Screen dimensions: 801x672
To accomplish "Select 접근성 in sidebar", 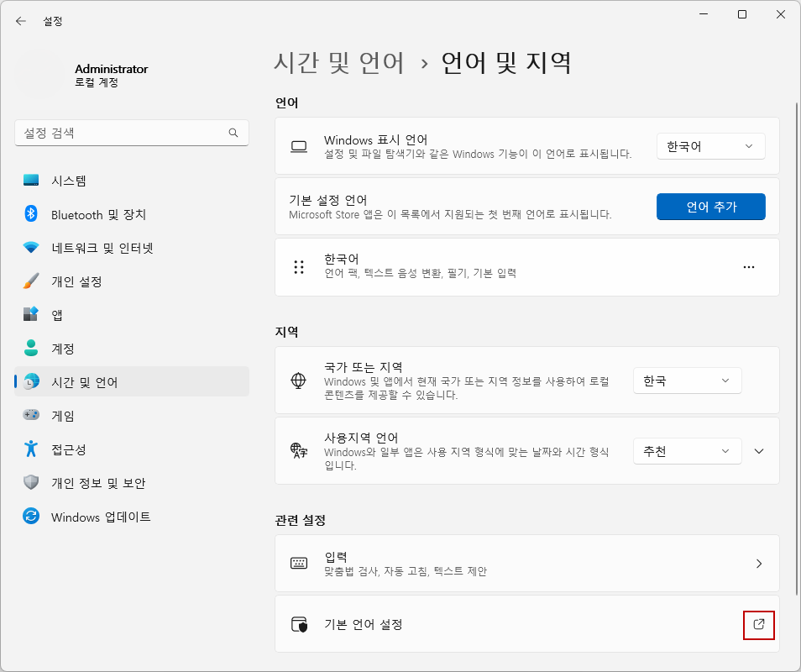I will tap(132, 449).
